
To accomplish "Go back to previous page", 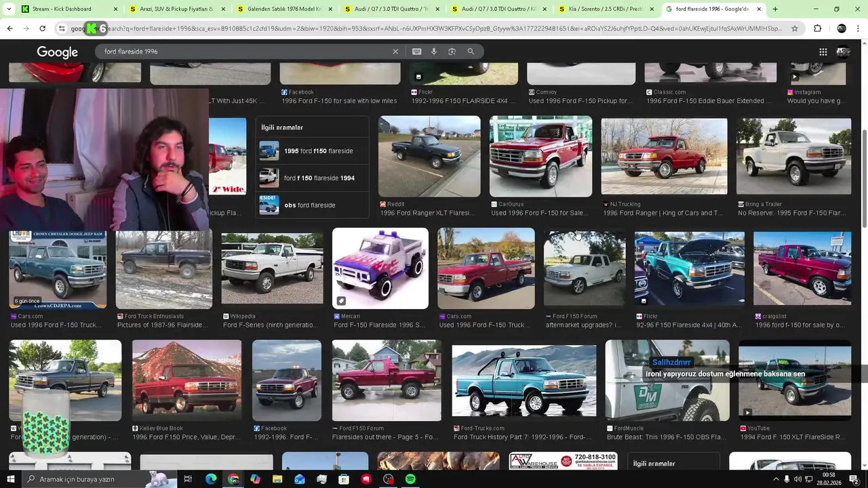I will (10, 28).
